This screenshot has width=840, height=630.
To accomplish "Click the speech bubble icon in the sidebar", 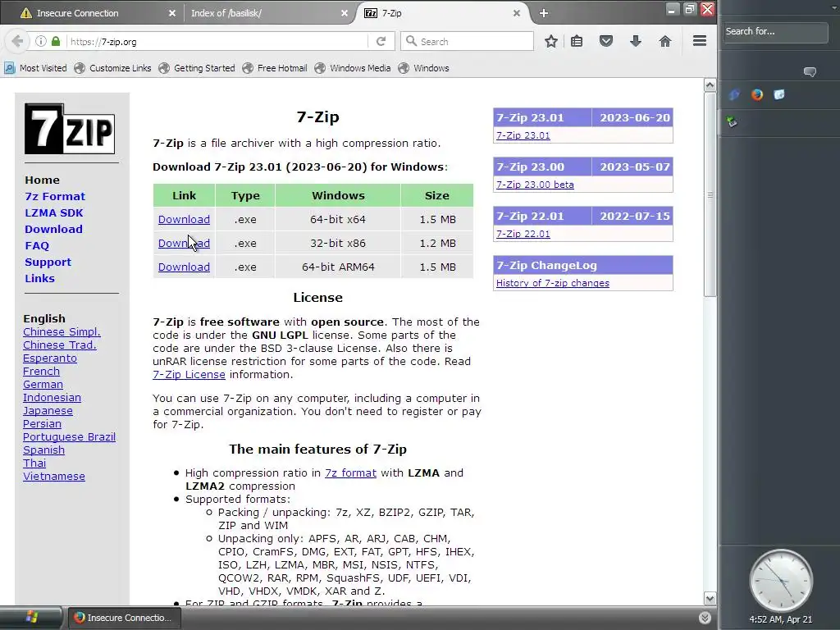I will pos(810,72).
